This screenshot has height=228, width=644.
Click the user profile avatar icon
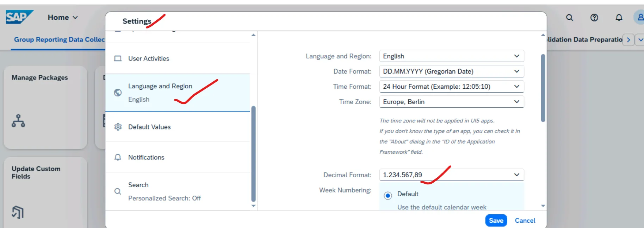point(640,17)
